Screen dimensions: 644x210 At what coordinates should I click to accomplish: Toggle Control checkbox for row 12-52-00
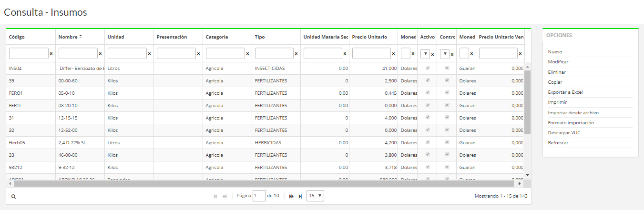coord(447,130)
